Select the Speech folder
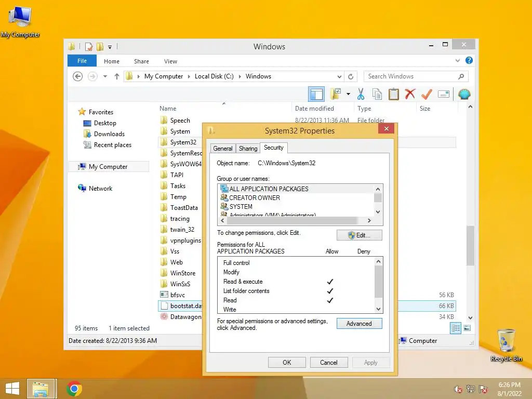Viewport: 532px width, 399px height. point(180,121)
